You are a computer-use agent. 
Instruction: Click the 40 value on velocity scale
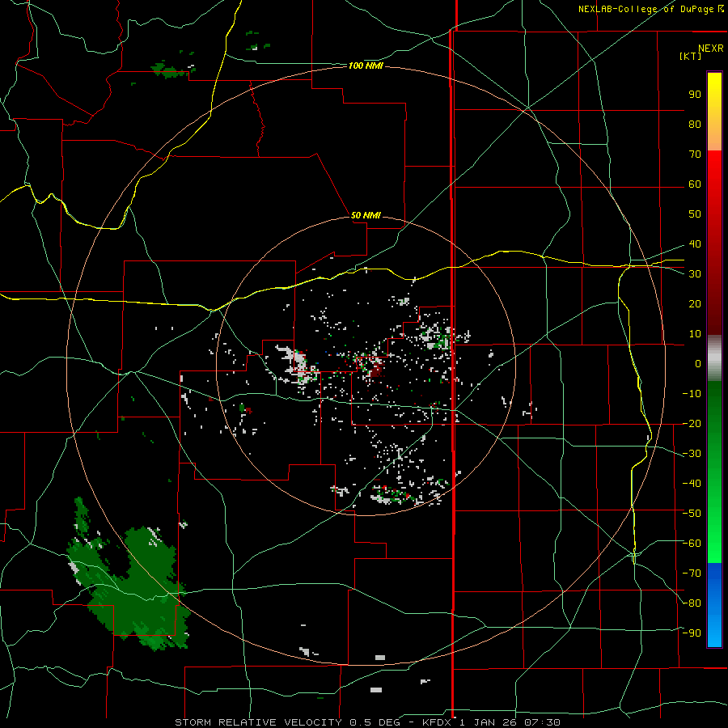695,244
